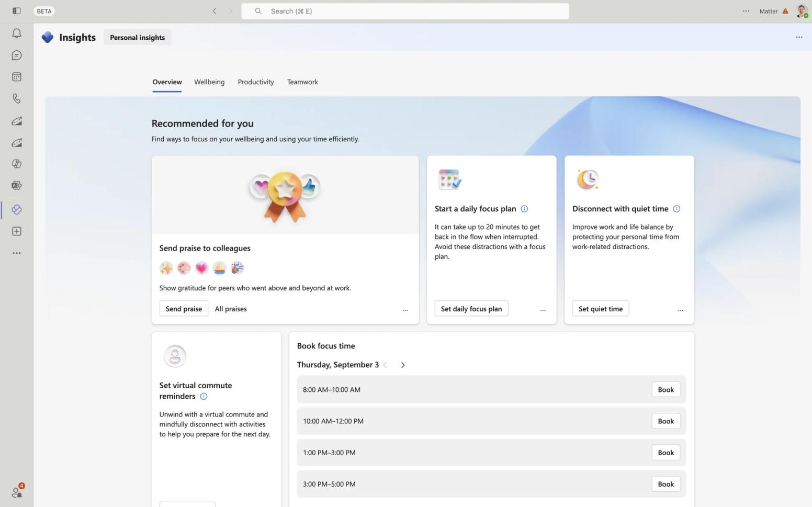Image resolution: width=812 pixels, height=507 pixels.
Task: Open the Calendar app in sidebar
Action: pos(17,77)
